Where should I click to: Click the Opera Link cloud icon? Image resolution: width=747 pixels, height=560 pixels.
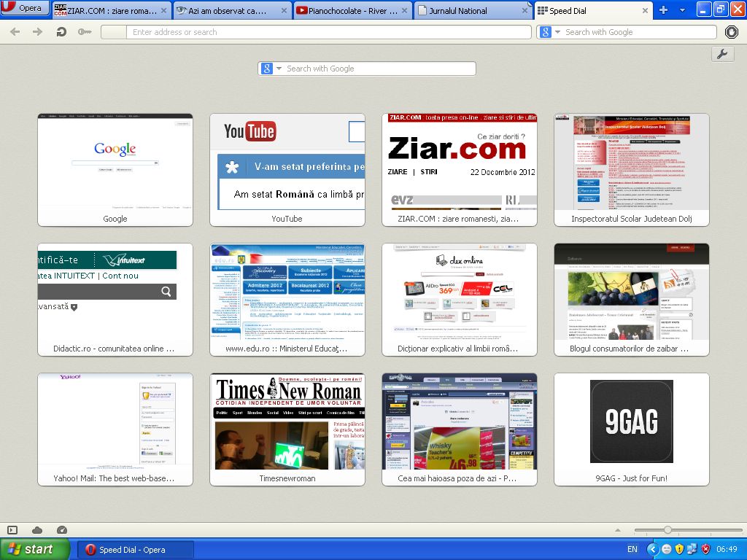click(37, 530)
